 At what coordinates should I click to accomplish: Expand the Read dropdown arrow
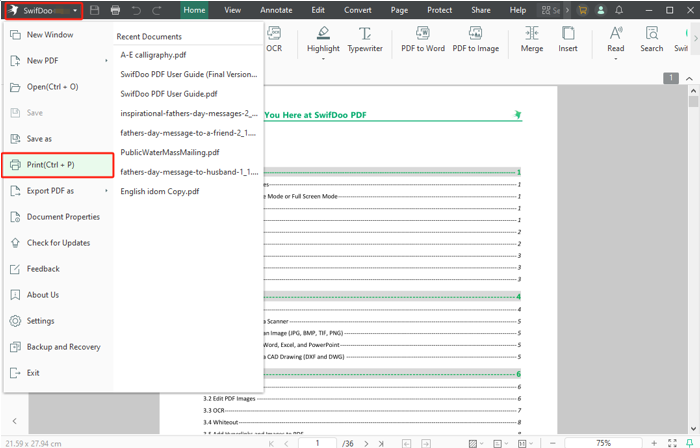[616, 58]
